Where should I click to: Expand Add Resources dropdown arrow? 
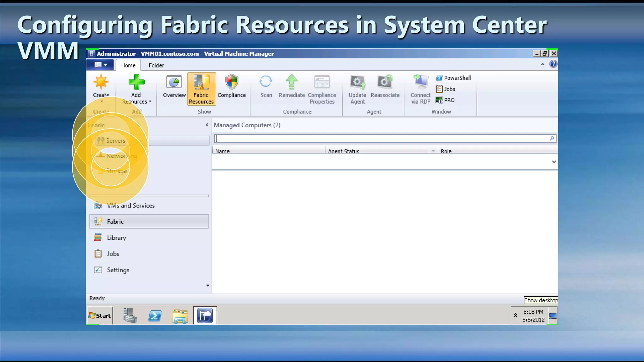click(150, 101)
